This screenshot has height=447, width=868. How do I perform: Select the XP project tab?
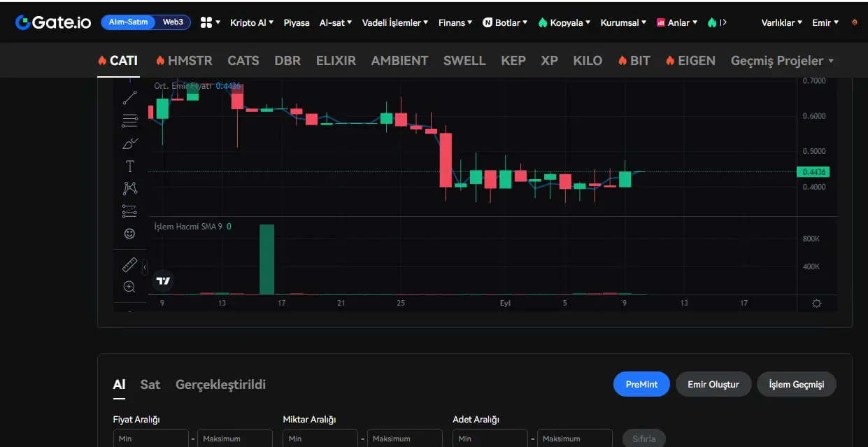click(x=550, y=61)
